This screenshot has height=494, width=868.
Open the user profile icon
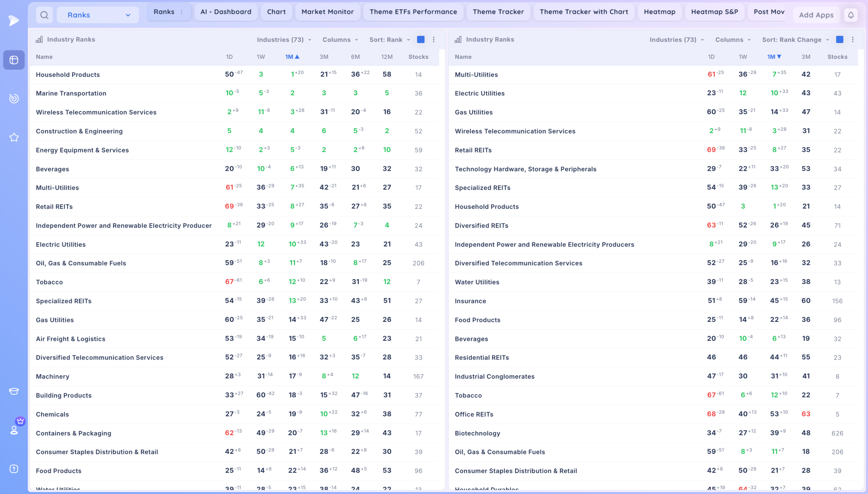pos(14,430)
